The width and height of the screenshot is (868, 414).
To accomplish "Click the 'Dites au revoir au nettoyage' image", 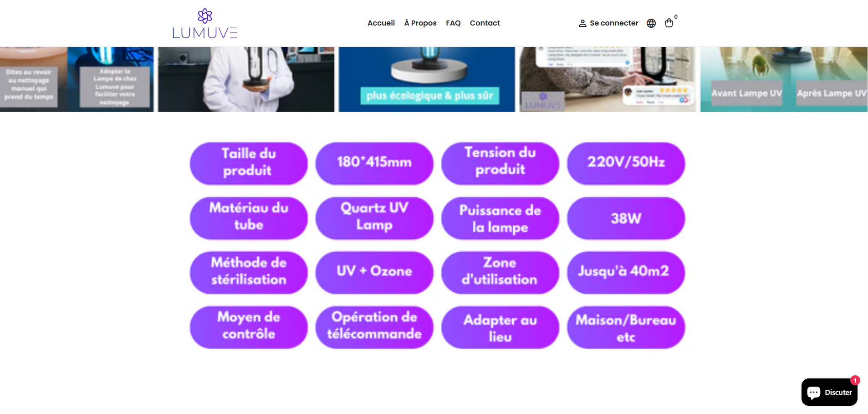I will 77,79.
